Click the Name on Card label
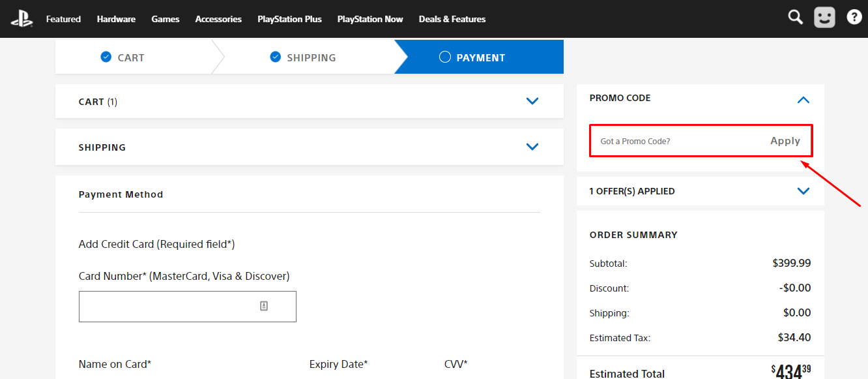 tap(115, 364)
